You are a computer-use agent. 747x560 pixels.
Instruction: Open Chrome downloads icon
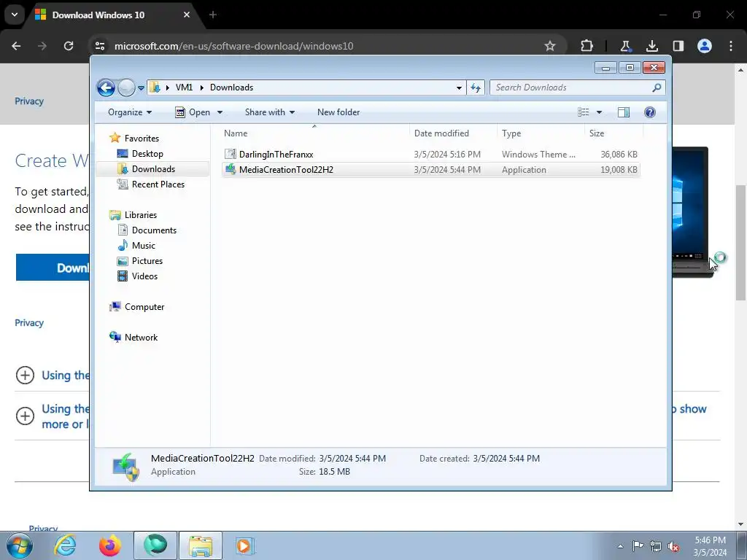pos(651,46)
